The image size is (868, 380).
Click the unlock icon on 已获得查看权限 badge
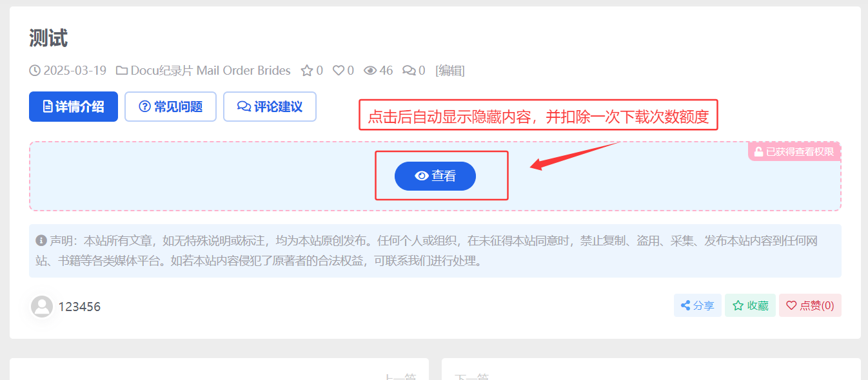click(758, 153)
